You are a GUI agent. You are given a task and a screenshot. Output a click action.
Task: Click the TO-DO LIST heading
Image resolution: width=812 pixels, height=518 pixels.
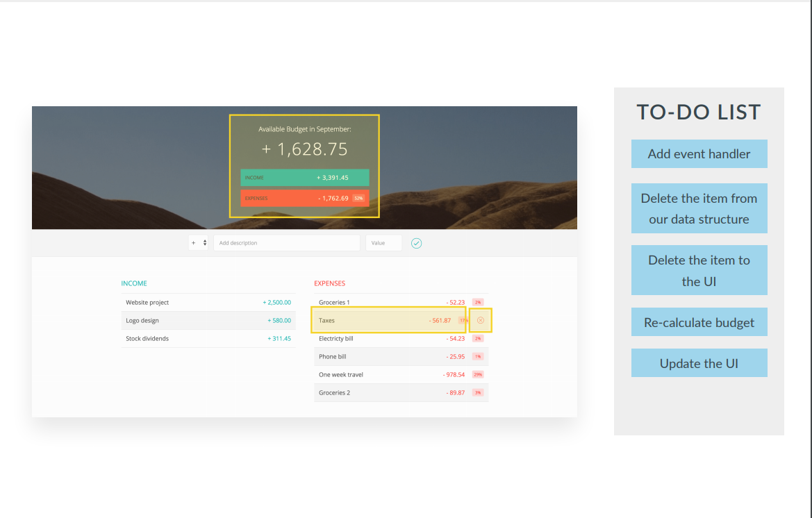699,112
